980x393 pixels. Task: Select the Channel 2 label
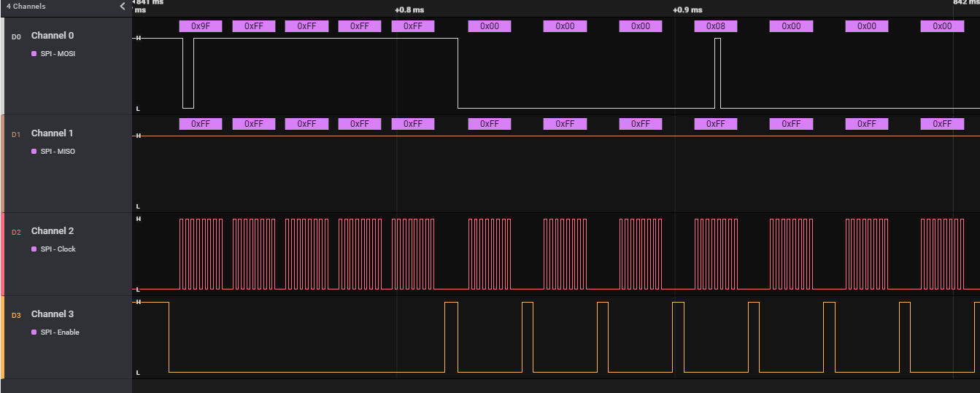tap(53, 231)
